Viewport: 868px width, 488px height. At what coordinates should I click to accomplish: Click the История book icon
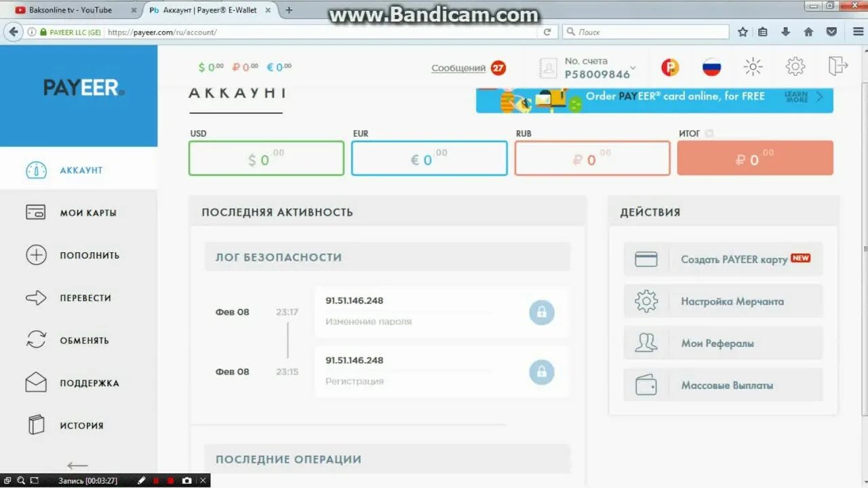[36, 425]
